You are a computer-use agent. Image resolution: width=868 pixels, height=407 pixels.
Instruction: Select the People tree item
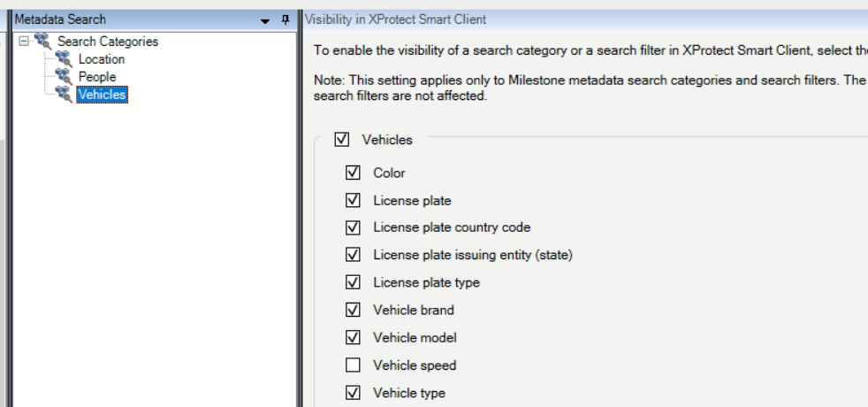97,77
